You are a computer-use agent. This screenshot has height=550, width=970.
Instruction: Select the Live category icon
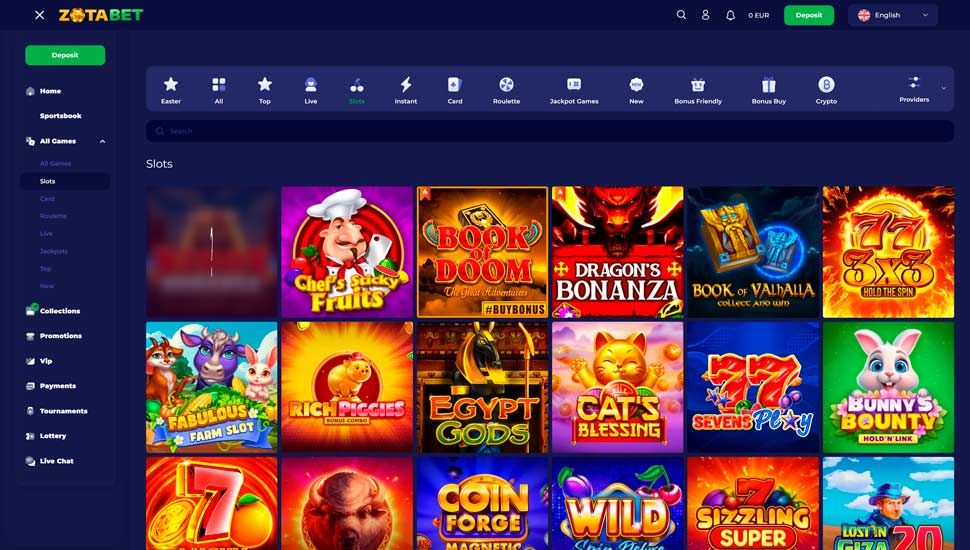311,84
